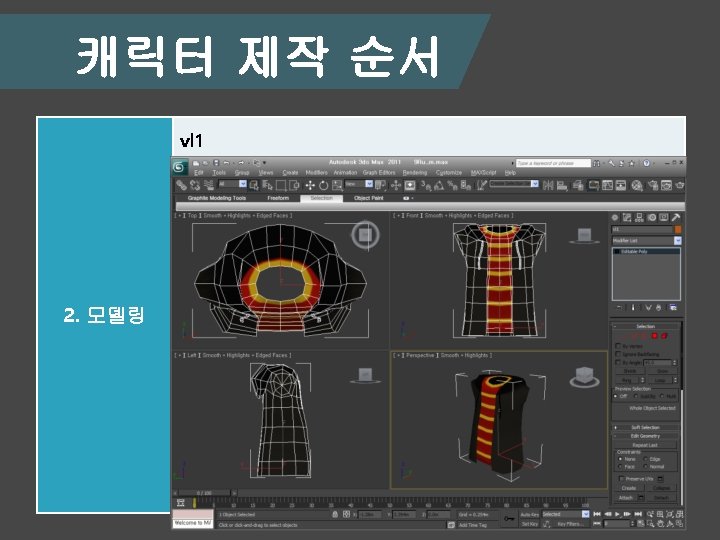Open the Modifiers menu

coord(316,173)
